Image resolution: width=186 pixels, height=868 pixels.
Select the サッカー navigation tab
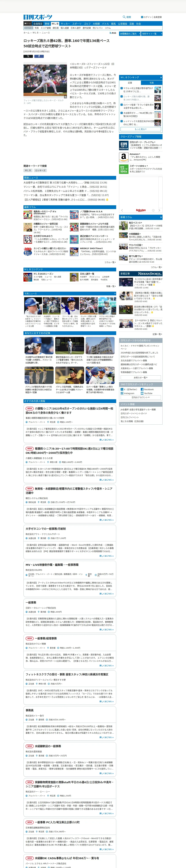(x=65, y=24)
